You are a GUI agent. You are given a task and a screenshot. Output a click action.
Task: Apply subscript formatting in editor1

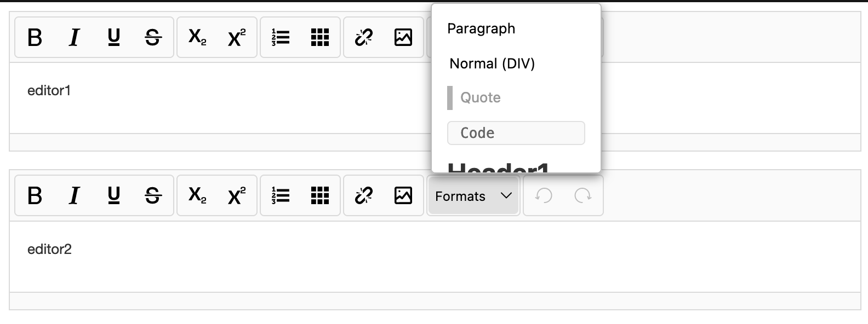(x=196, y=37)
